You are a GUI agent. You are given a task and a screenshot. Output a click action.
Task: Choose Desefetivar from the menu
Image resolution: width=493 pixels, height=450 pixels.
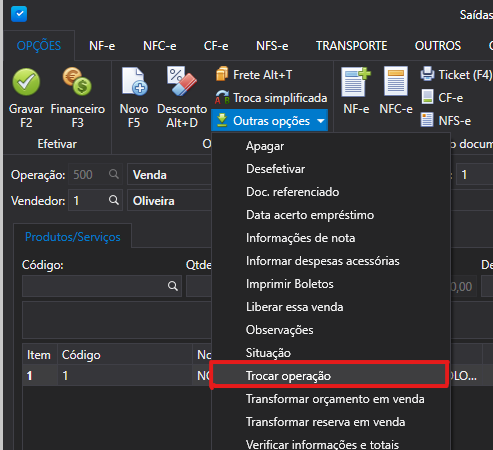(x=331, y=169)
